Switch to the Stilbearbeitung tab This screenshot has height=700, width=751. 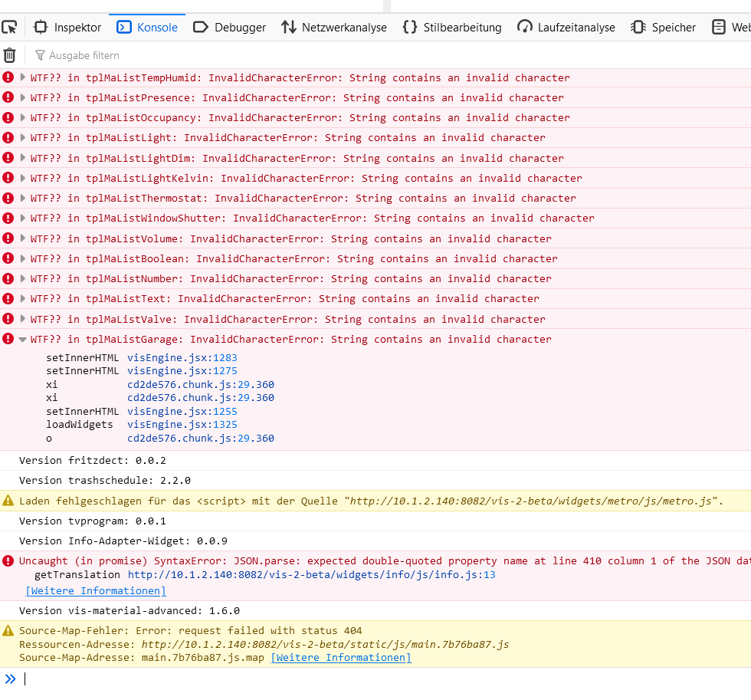pyautogui.click(x=452, y=28)
